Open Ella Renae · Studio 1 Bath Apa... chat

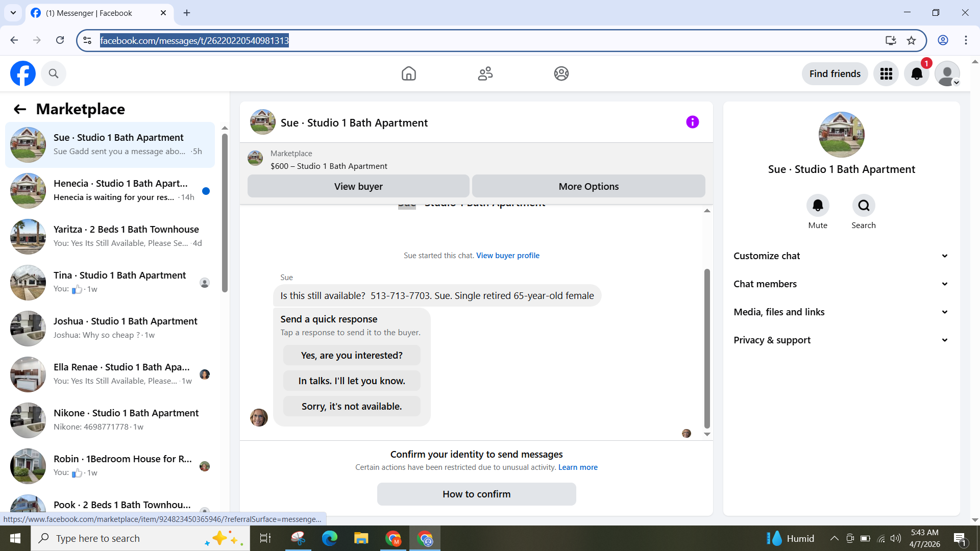(110, 374)
